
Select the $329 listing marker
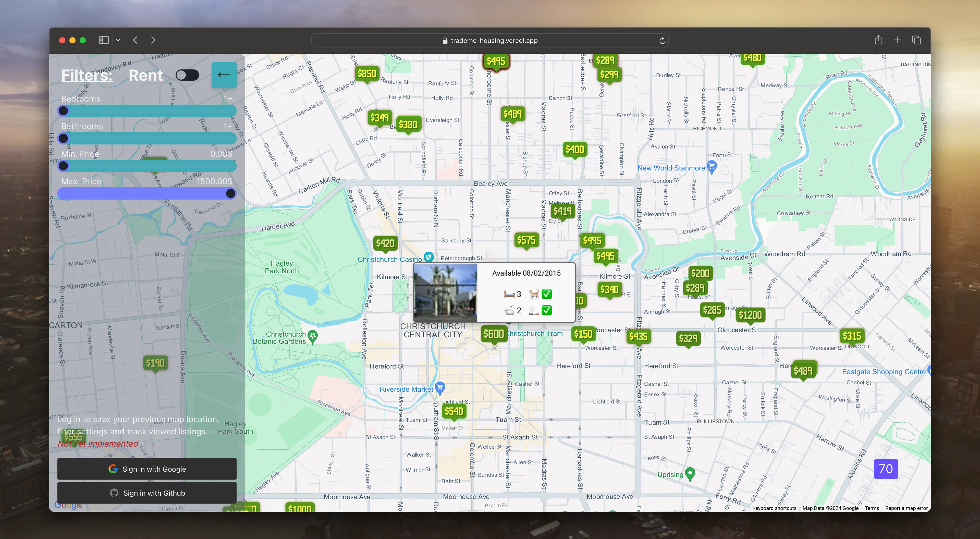688,338
